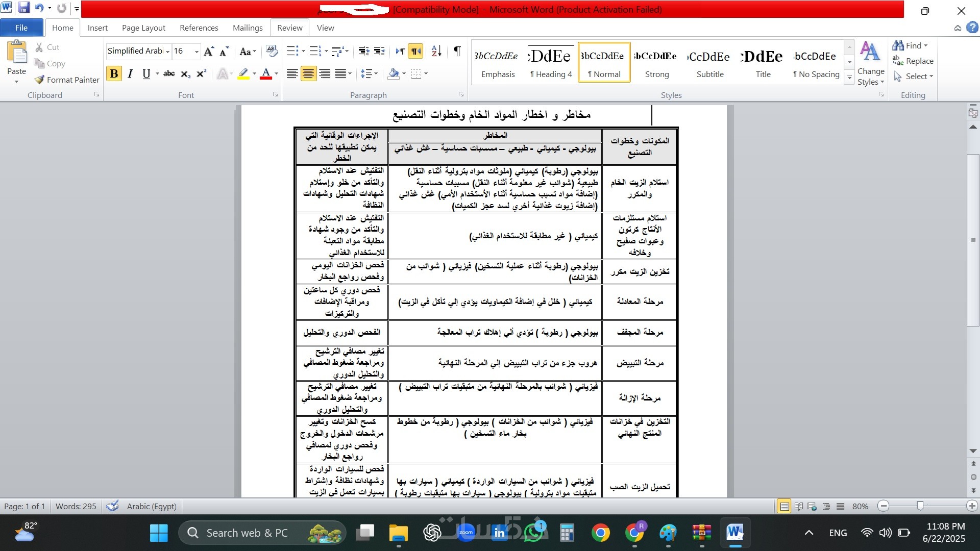Switch to the Review tab
Viewport: 980px width, 551px height.
pyautogui.click(x=289, y=28)
